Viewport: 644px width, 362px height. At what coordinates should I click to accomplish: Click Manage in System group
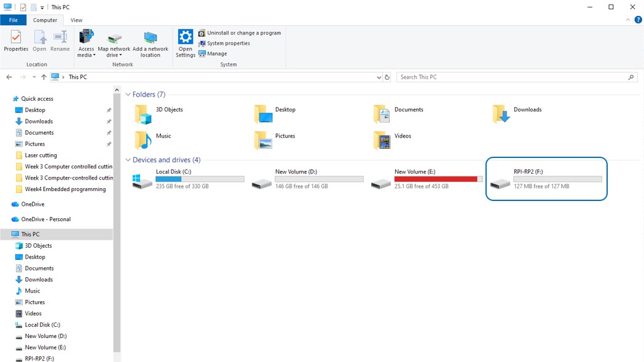(x=213, y=53)
